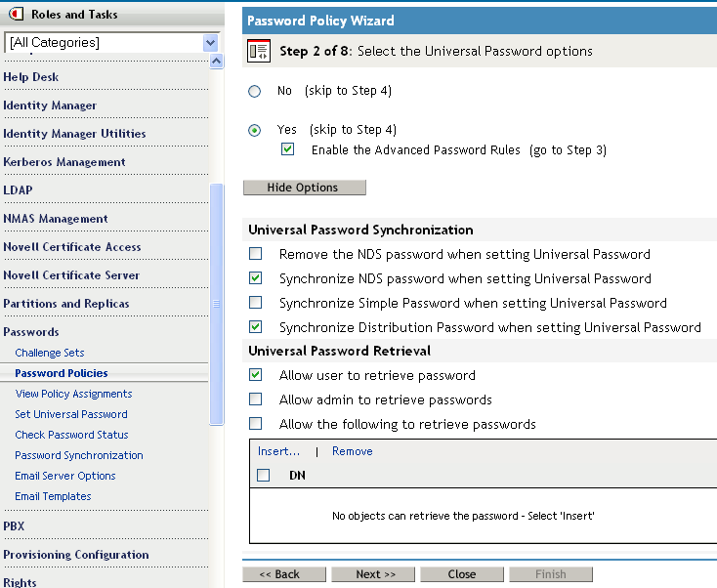Expand Novell Certificate Server category
The width and height of the screenshot is (717, 588).
[x=71, y=275]
